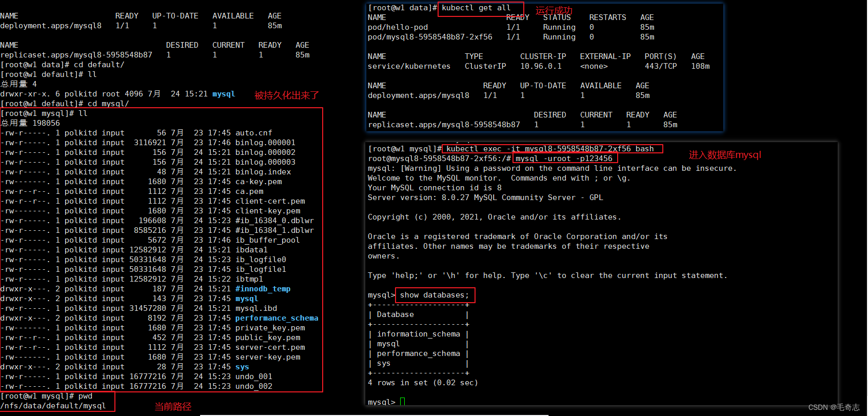Viewport: 868px width, 416px height.
Task: Click the "mysql -uroot -p123456" command
Action: [564, 159]
